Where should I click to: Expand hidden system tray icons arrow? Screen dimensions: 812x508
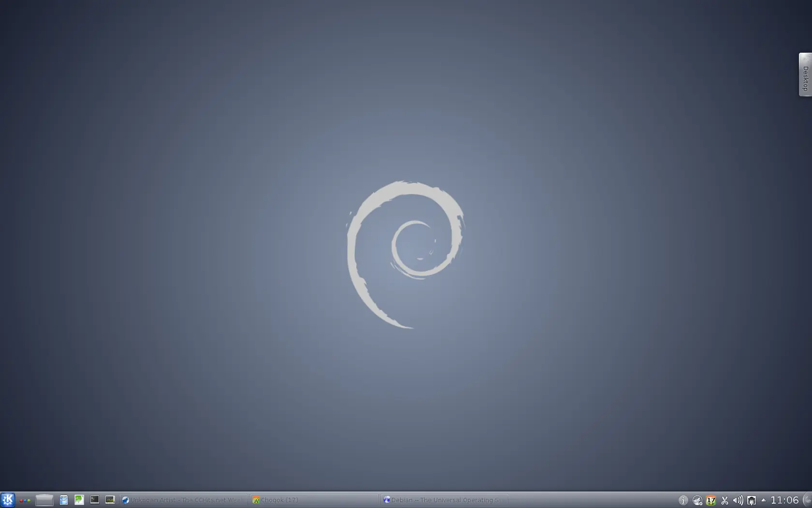[x=764, y=500]
